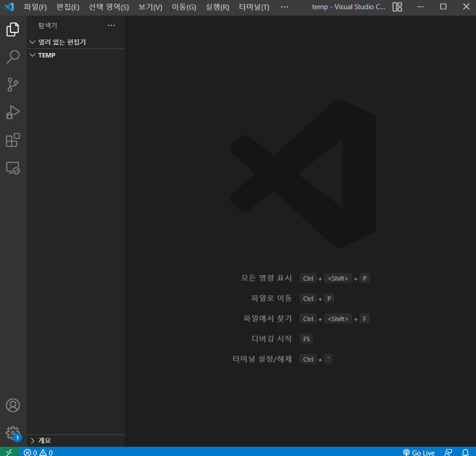
Task: Click the feedback icon in status bar
Action: 448,452
